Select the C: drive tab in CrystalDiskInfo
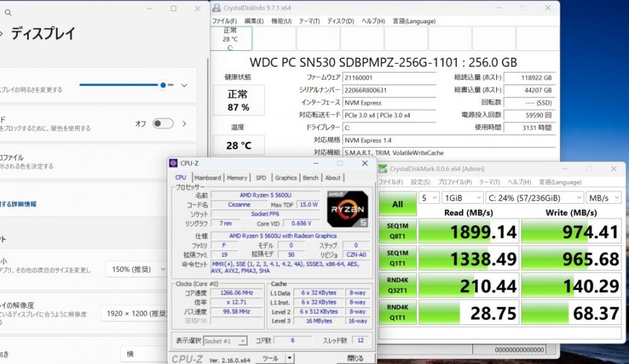The image size is (629, 364). [x=231, y=39]
